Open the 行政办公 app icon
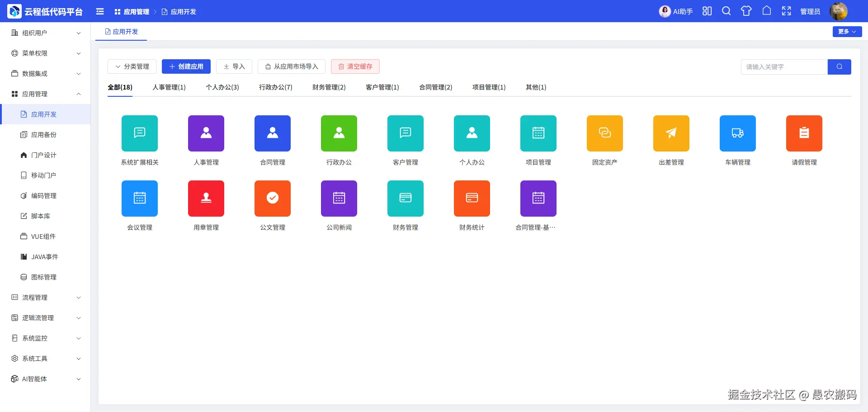Screen dimensions: 868x412 click(339, 133)
